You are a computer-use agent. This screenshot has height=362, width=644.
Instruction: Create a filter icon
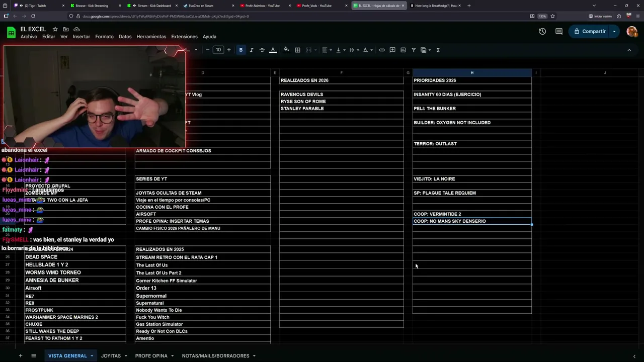pos(414,50)
